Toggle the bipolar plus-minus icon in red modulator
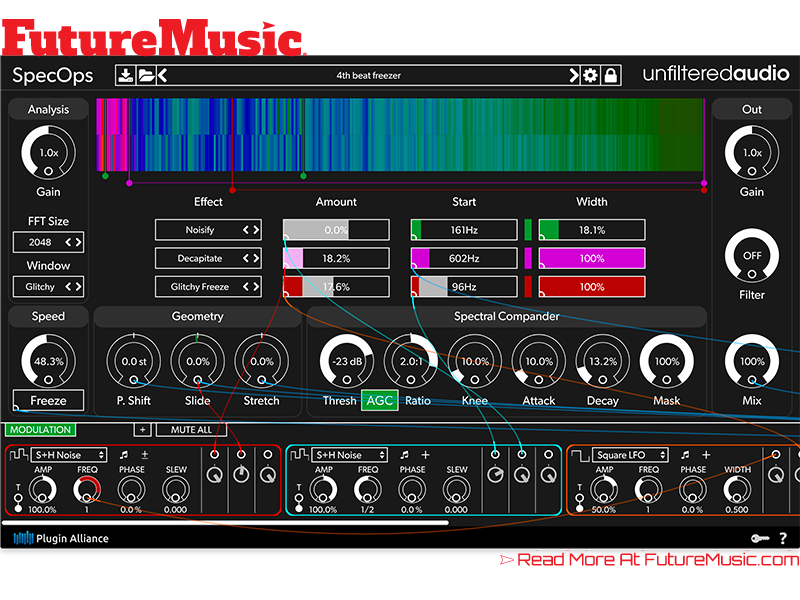800x600 pixels. [144, 455]
